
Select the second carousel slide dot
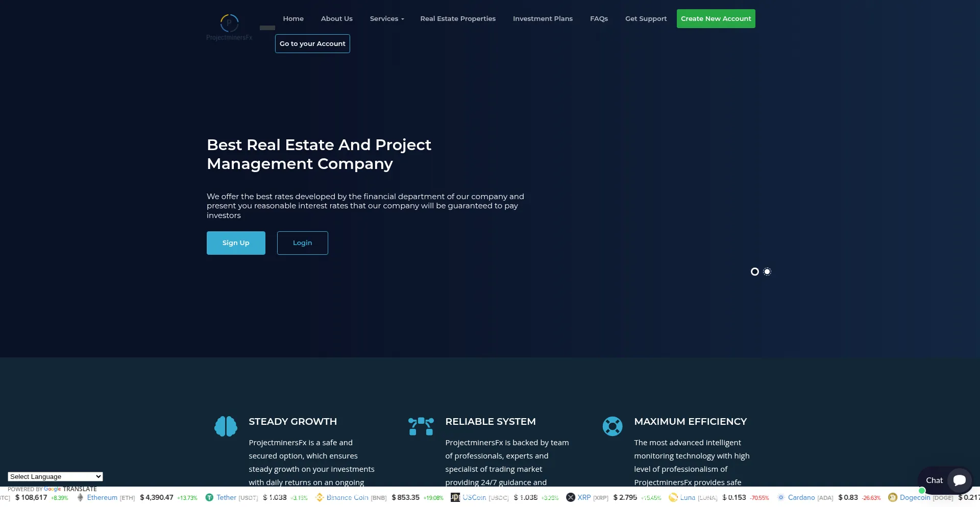pyautogui.click(x=767, y=272)
